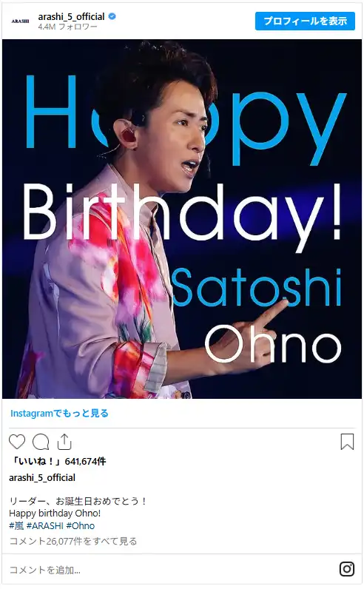Click the プロフィールを表示 button
364x589 pixels.
(x=305, y=21)
